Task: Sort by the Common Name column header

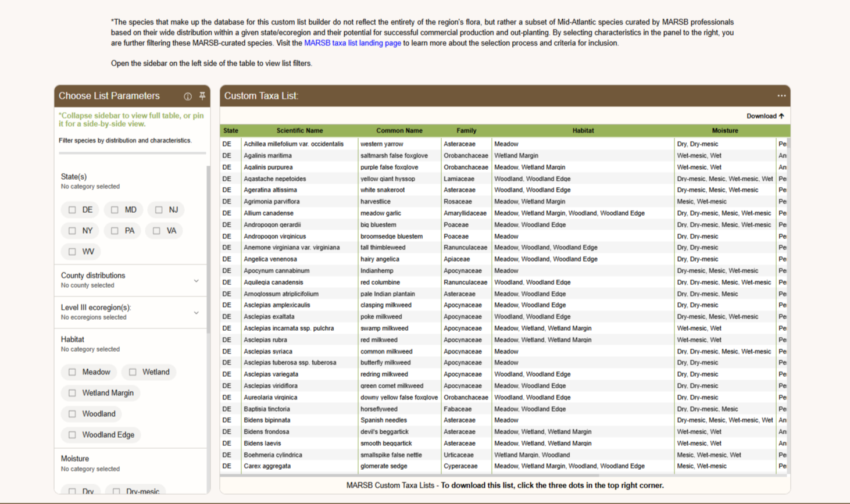Action: click(x=399, y=131)
